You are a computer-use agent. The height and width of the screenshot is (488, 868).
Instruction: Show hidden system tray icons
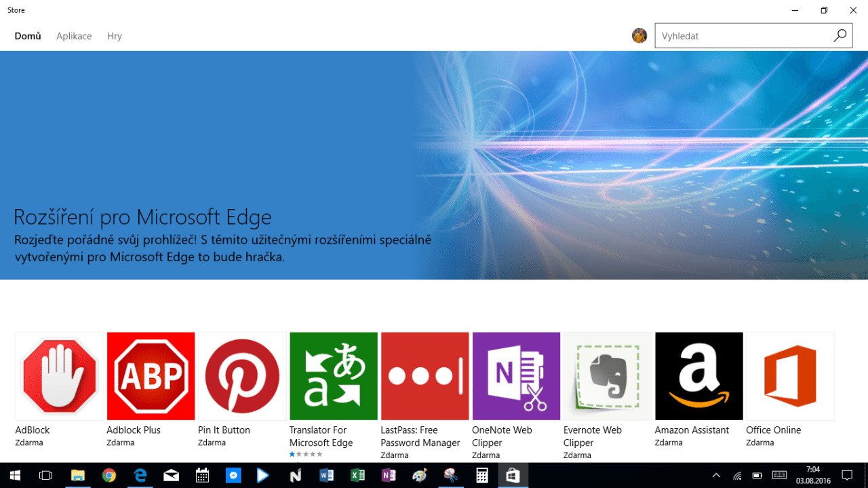point(717,476)
